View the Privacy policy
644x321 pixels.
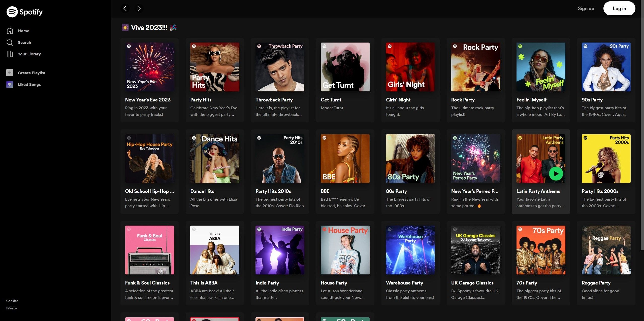click(x=11, y=308)
